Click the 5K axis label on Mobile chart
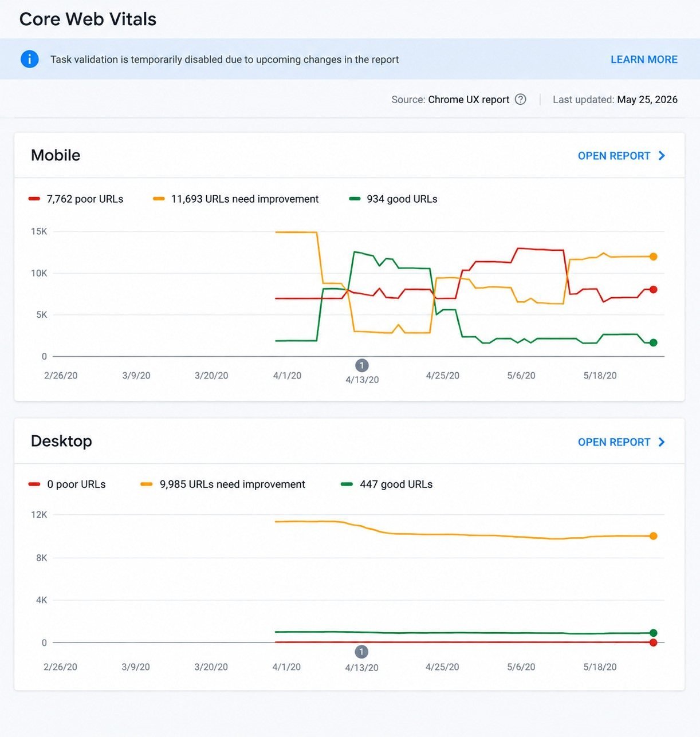The height and width of the screenshot is (737, 700). 42,314
